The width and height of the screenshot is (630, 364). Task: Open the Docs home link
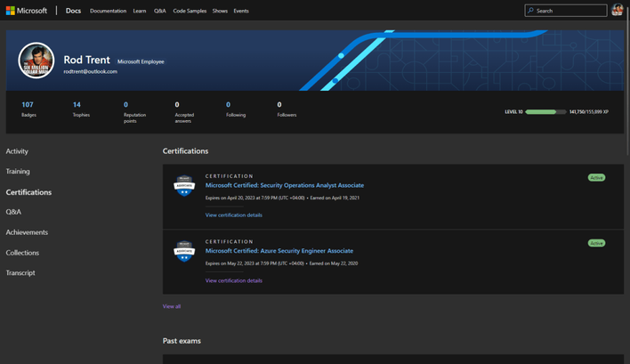point(73,11)
